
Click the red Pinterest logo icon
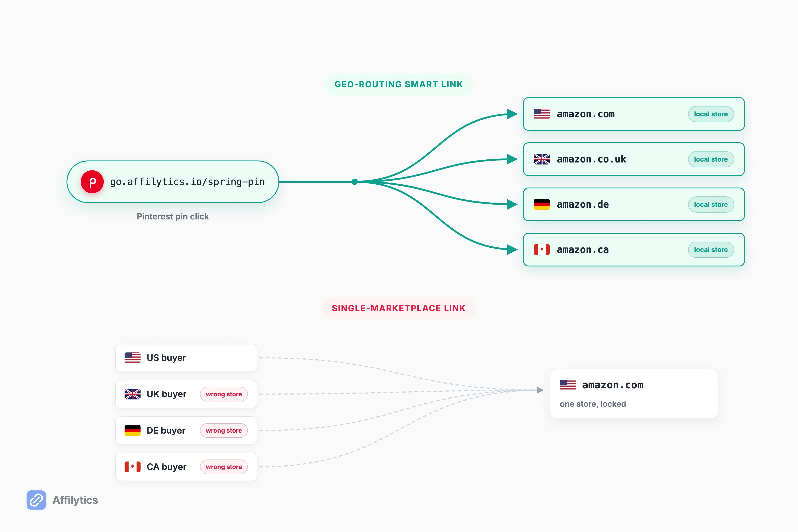point(92,182)
